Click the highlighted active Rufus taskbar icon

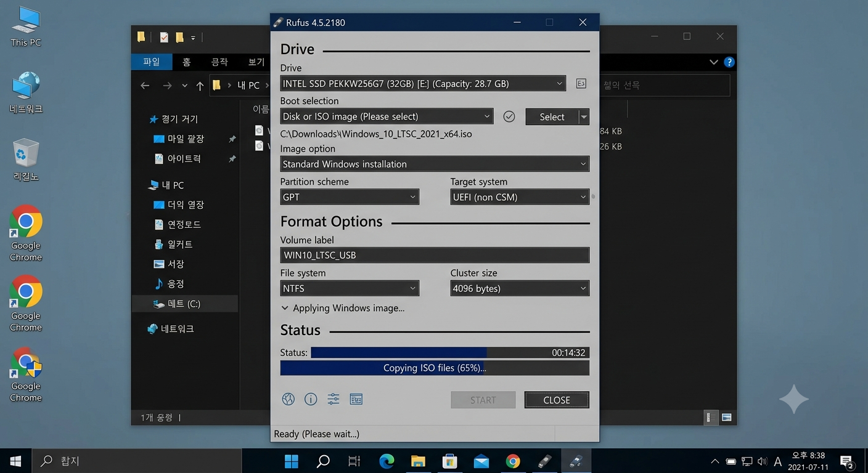click(575, 461)
